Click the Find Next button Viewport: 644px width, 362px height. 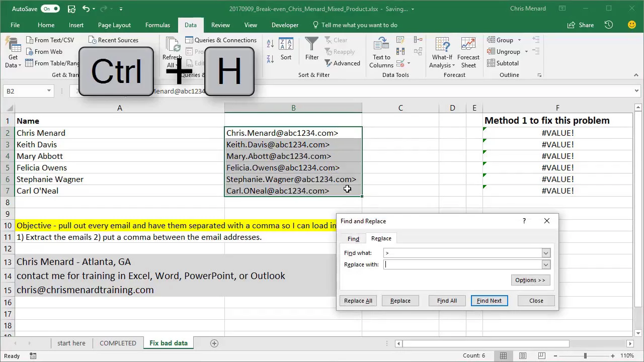[489, 301]
